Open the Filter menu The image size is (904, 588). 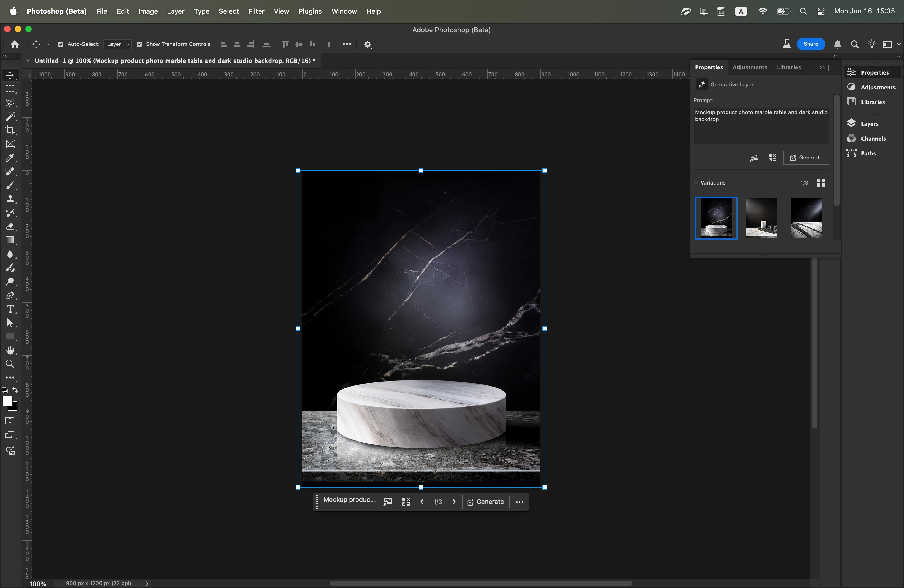tap(256, 11)
